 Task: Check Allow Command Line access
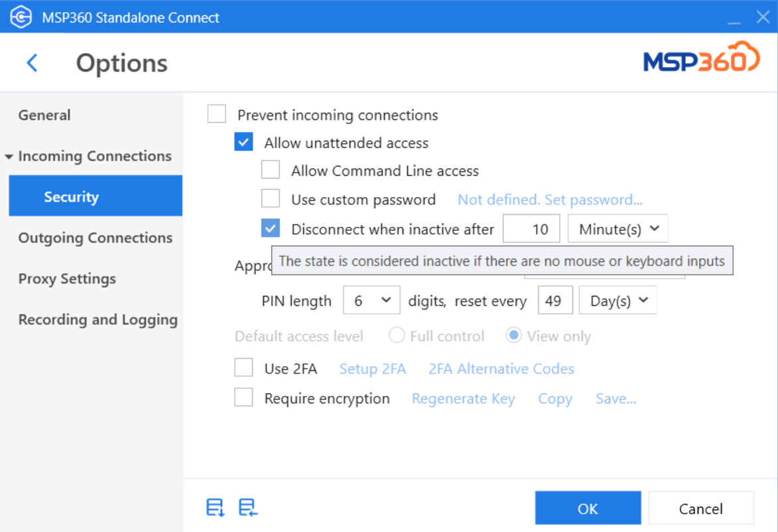pos(270,170)
